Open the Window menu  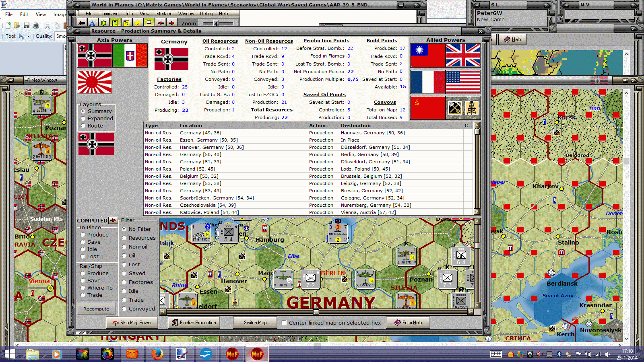[186, 14]
